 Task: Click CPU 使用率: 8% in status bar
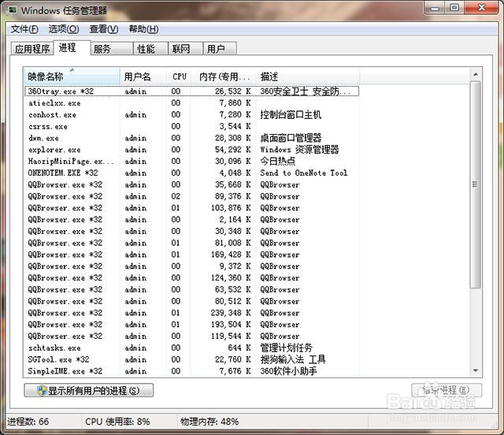click(117, 422)
